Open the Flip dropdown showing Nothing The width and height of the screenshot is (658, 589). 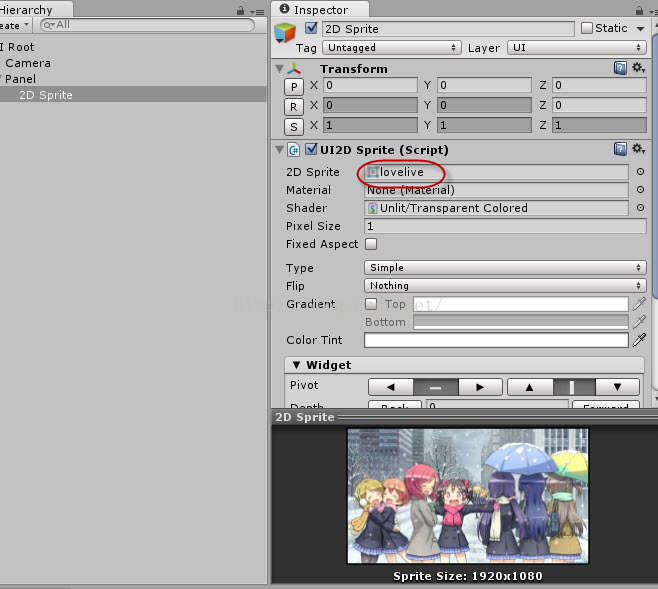tap(505, 285)
